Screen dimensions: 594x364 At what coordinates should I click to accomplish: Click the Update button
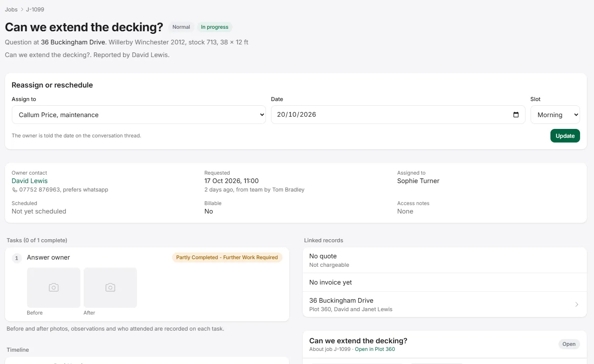[565, 136]
